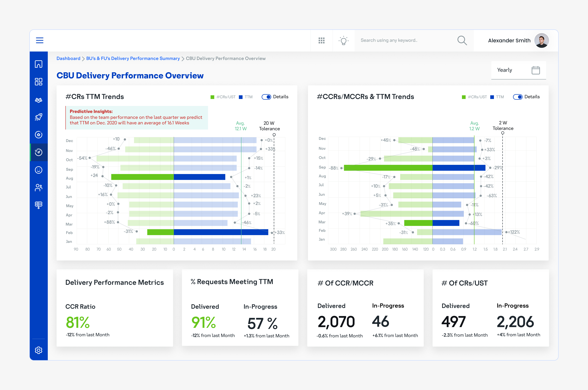588x390 pixels.
Task: Select the dashboard grid icon in sidebar
Action: 39,81
